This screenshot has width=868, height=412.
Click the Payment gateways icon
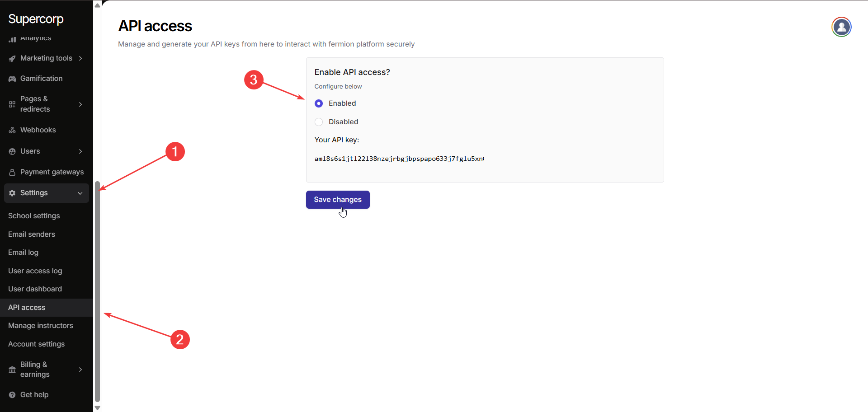pos(12,172)
